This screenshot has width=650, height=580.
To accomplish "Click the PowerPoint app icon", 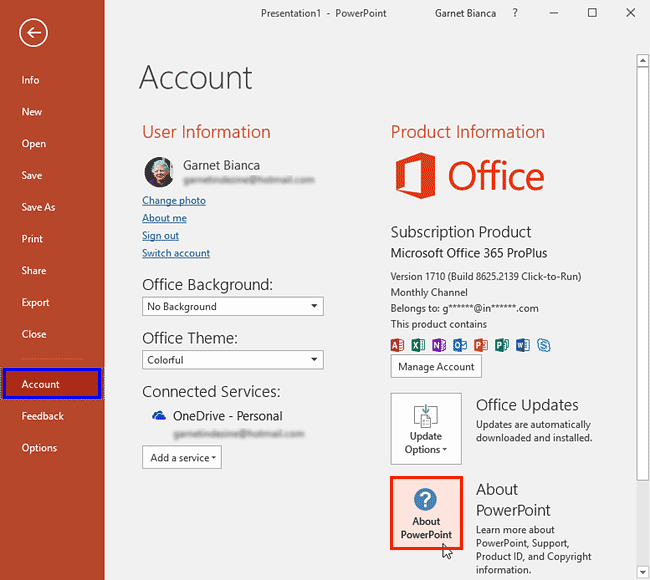I will coord(481,345).
